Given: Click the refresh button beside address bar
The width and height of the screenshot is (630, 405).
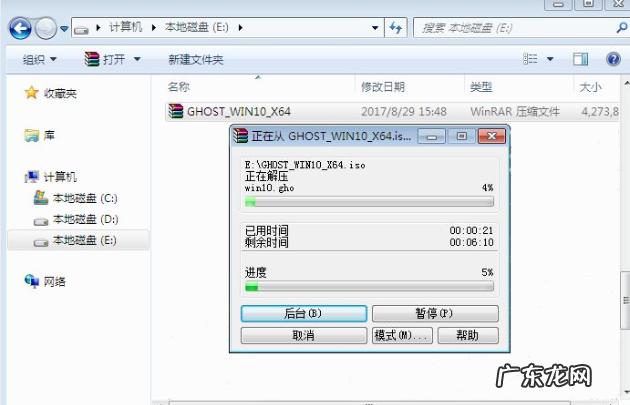Looking at the screenshot, I should click(396, 28).
